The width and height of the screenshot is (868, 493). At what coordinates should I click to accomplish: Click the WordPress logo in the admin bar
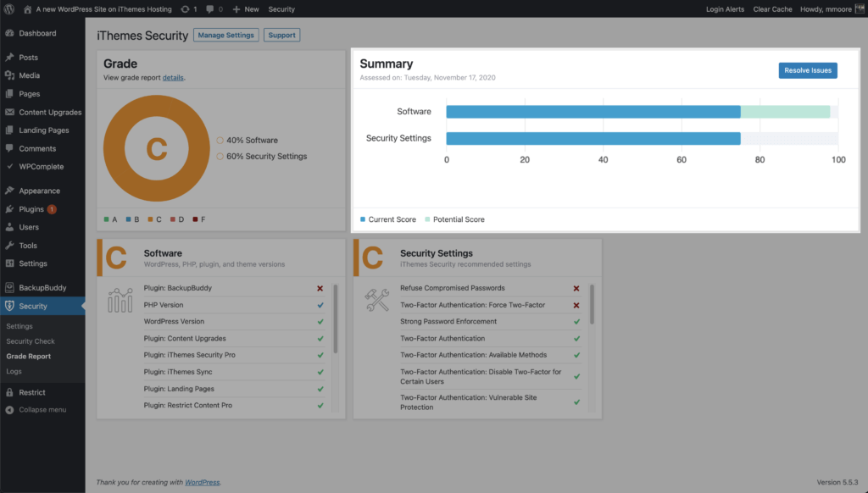coord(8,8)
